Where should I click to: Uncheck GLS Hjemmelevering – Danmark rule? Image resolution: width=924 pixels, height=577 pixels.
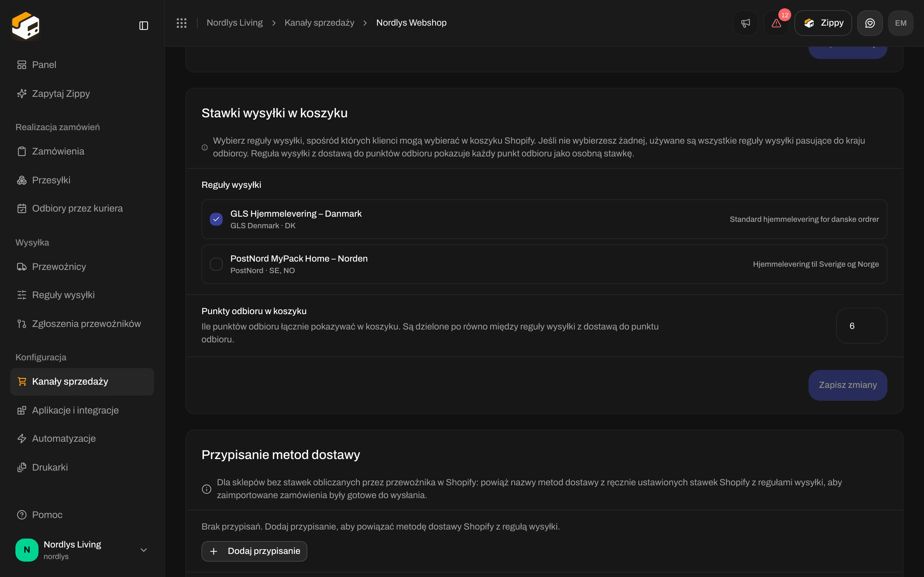coord(216,219)
